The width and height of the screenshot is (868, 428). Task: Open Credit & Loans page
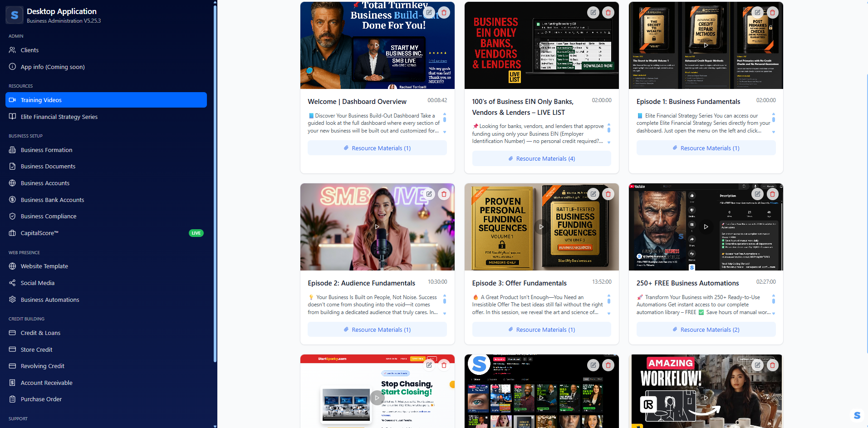(x=106, y=333)
